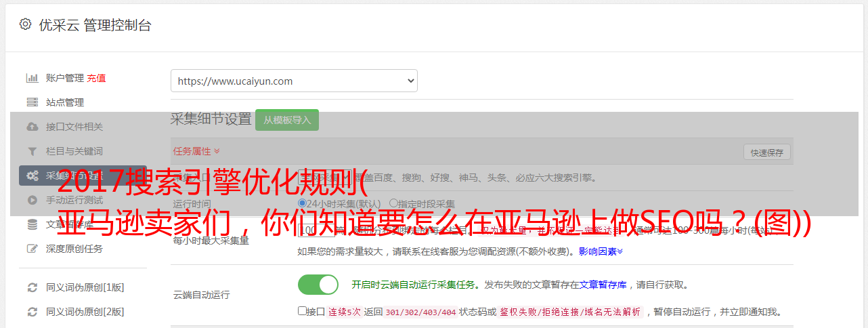Click the 每小时最大采集量 input field
868x328 pixels.
316,231
